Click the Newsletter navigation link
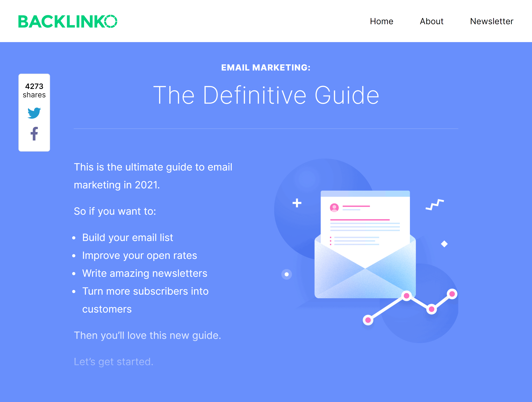 point(491,21)
